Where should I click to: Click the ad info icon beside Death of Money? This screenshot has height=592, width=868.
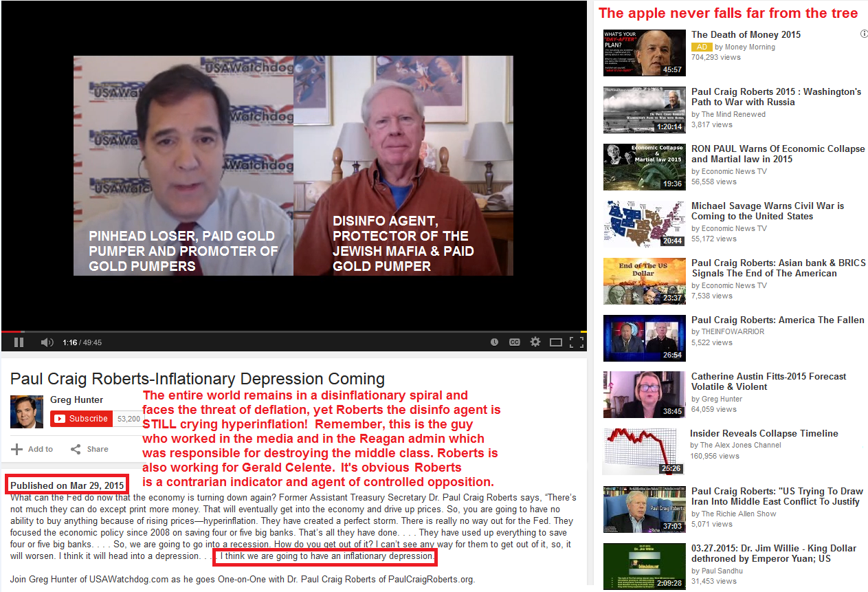pos(863,34)
